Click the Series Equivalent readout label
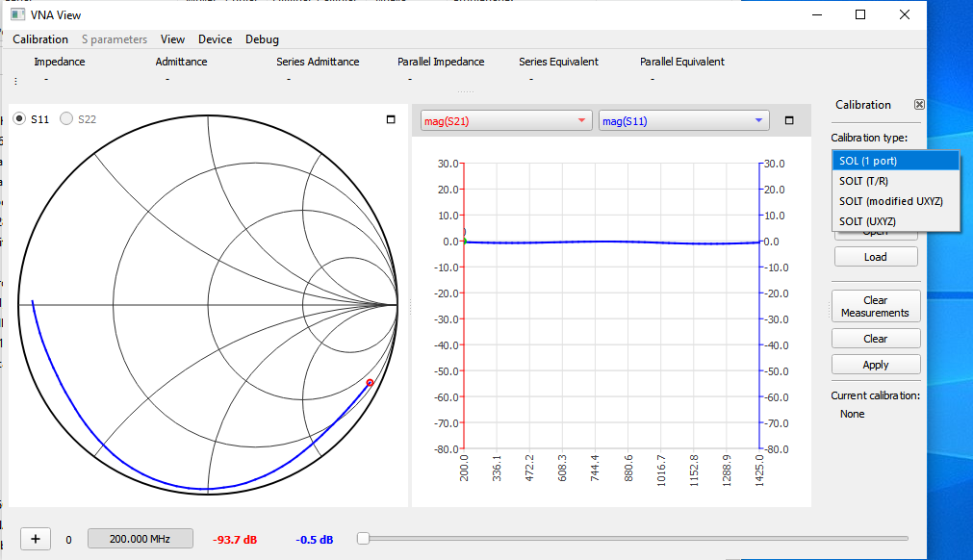This screenshot has width=973, height=560. pyautogui.click(x=558, y=62)
